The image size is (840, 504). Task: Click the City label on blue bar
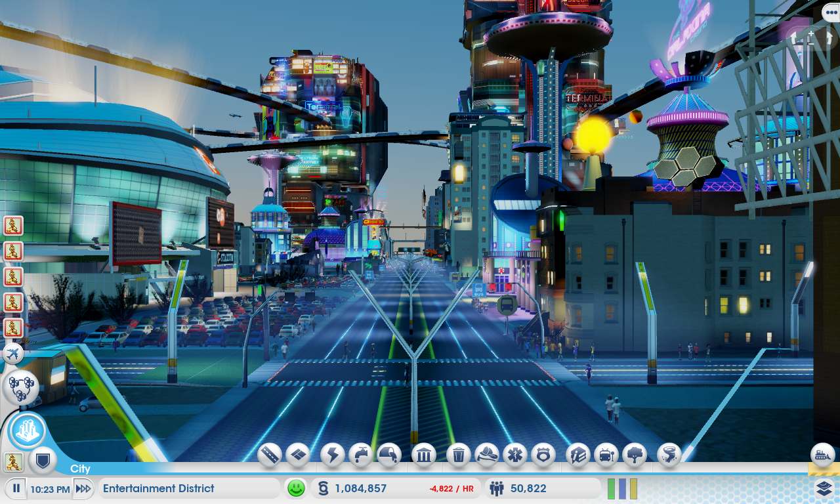(80, 469)
